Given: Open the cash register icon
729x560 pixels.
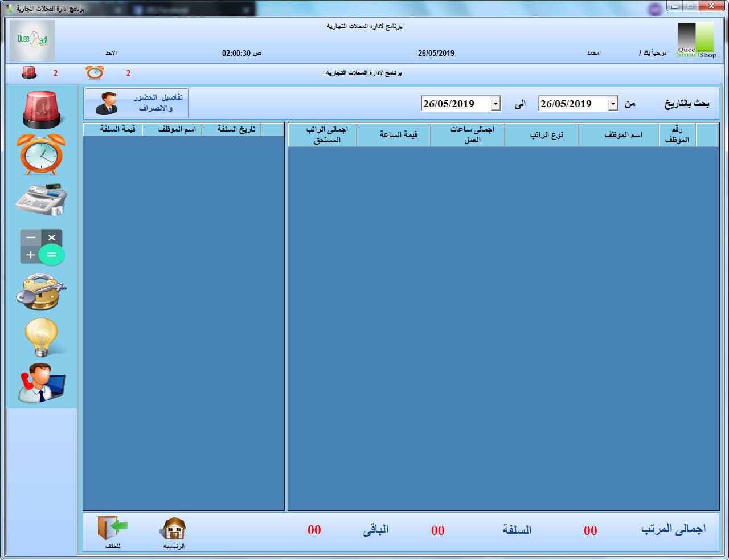Looking at the screenshot, I should [42, 200].
